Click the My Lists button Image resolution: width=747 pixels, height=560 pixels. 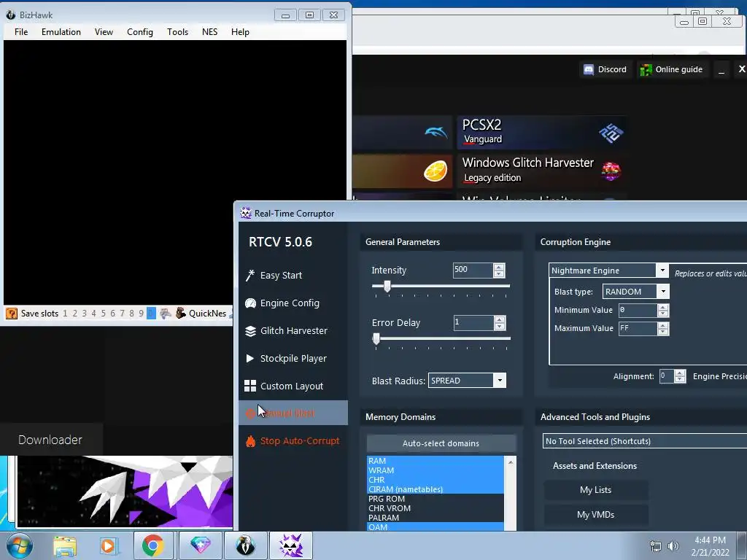tap(595, 490)
